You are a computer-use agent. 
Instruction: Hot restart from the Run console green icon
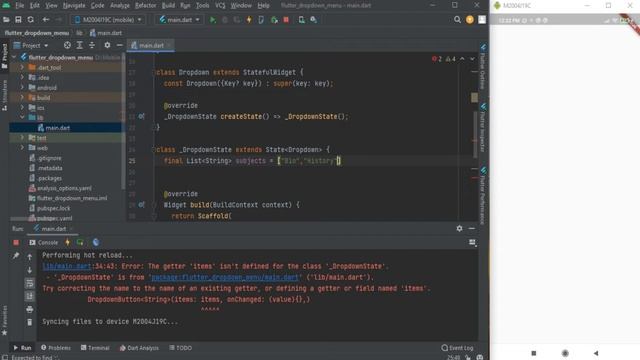click(x=80, y=242)
